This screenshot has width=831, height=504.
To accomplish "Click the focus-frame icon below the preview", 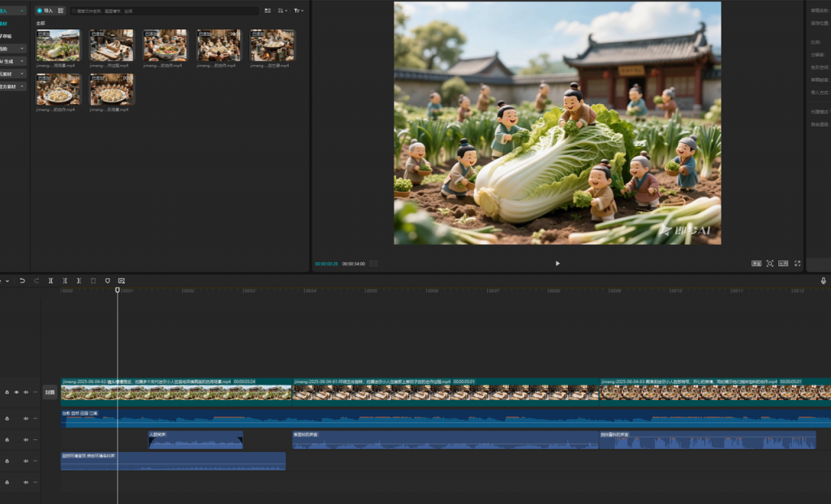I will click(x=769, y=264).
